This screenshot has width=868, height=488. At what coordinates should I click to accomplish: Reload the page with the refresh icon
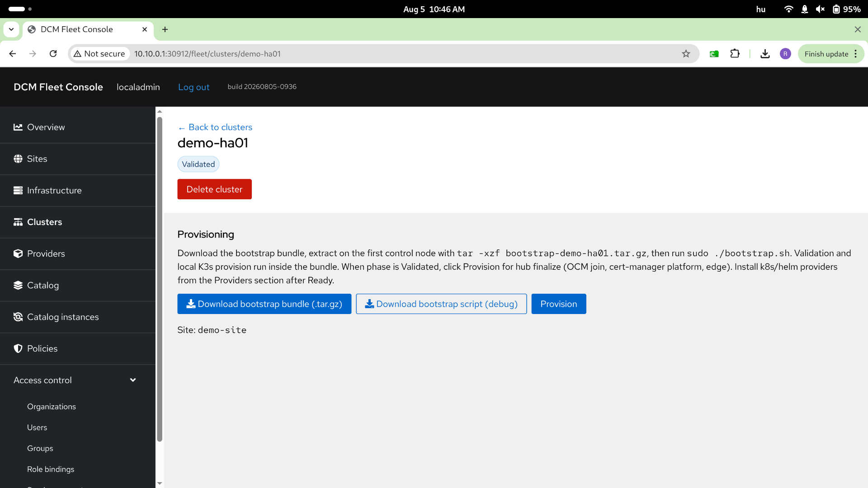53,54
